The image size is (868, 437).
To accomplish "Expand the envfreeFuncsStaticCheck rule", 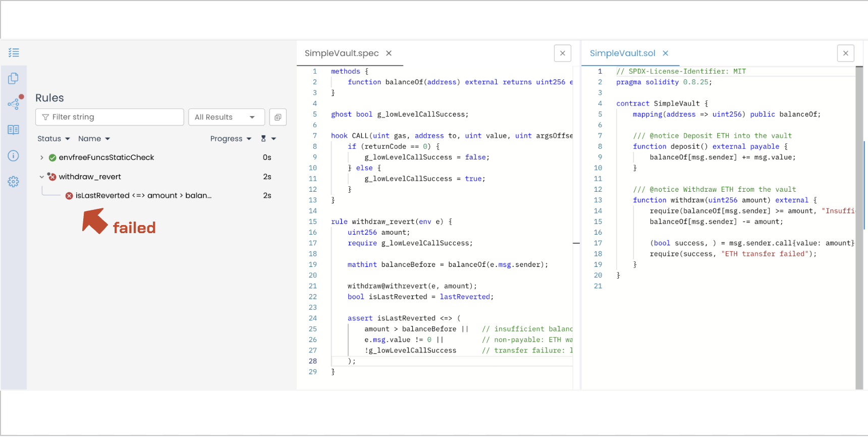I will click(42, 157).
